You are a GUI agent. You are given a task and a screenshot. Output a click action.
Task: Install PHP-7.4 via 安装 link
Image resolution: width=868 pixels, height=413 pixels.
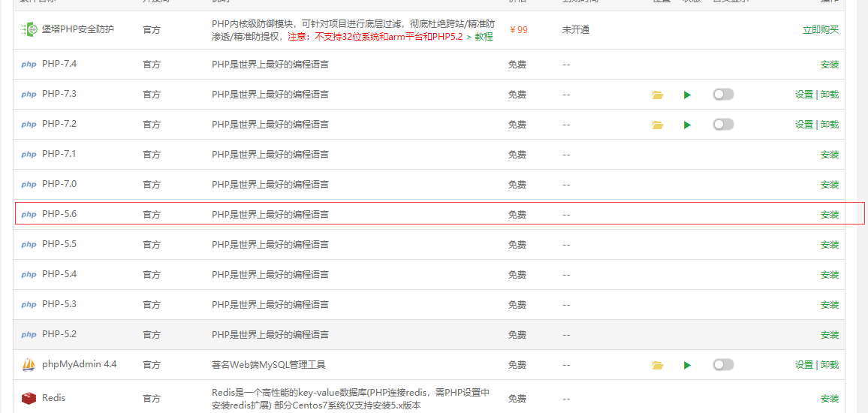tap(830, 65)
